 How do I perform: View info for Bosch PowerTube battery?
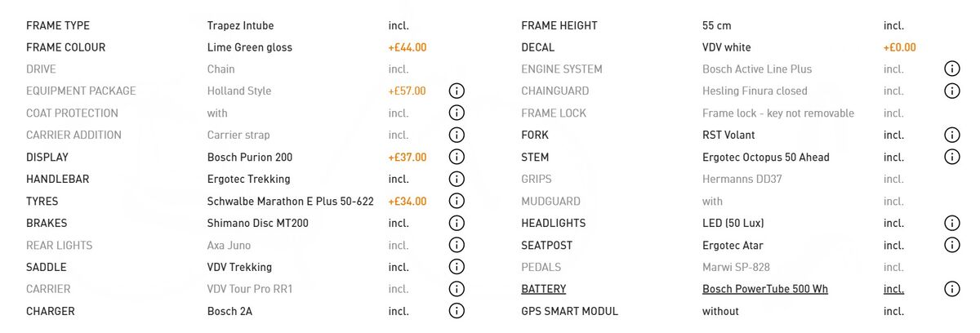[x=951, y=289]
